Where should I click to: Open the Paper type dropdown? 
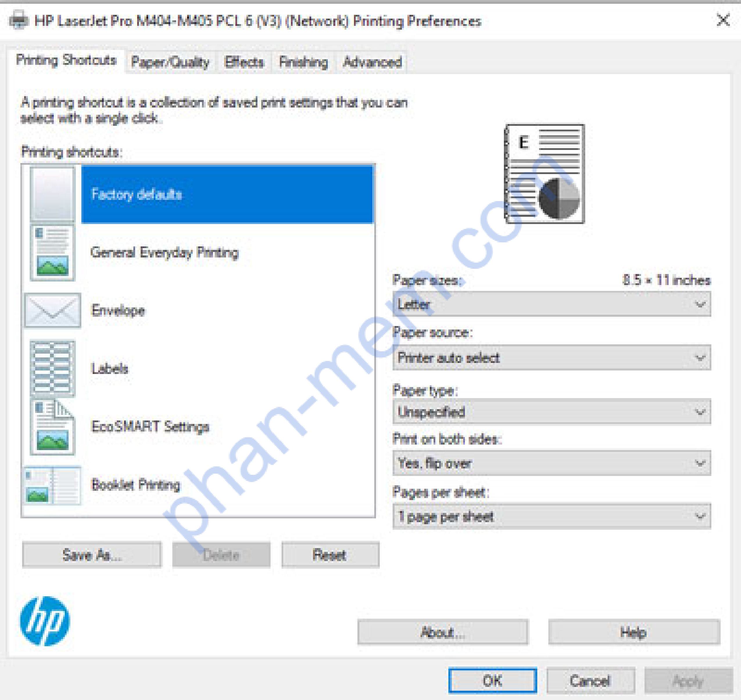click(552, 412)
